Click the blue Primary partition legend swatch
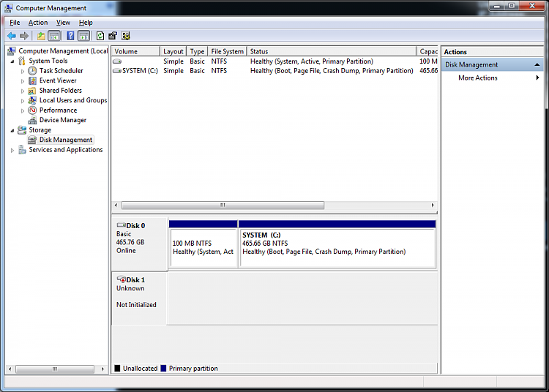549x392 pixels. (x=163, y=368)
